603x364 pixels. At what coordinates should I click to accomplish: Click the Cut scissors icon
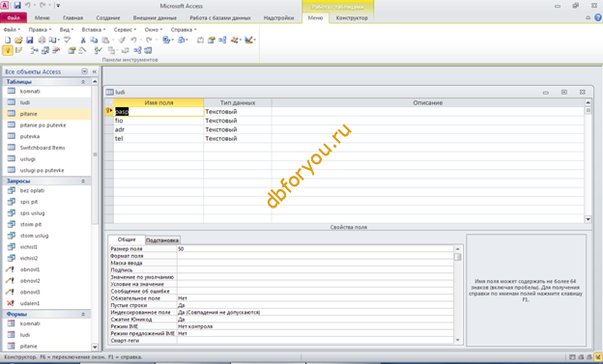coord(83,40)
